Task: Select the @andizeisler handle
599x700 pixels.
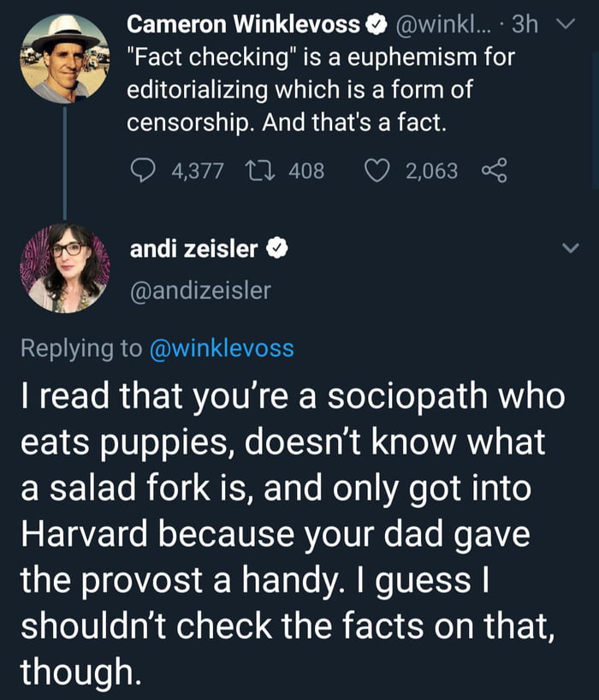Action: coord(199,291)
